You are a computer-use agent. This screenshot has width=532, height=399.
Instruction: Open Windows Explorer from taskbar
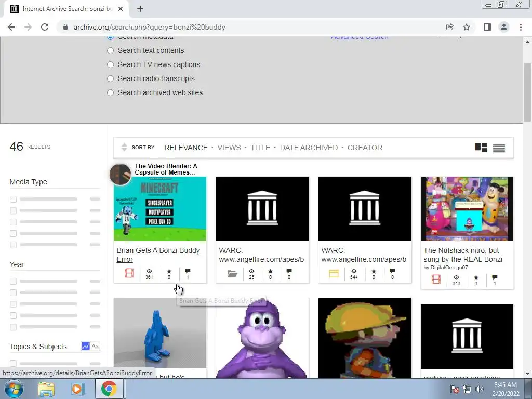coord(46,389)
